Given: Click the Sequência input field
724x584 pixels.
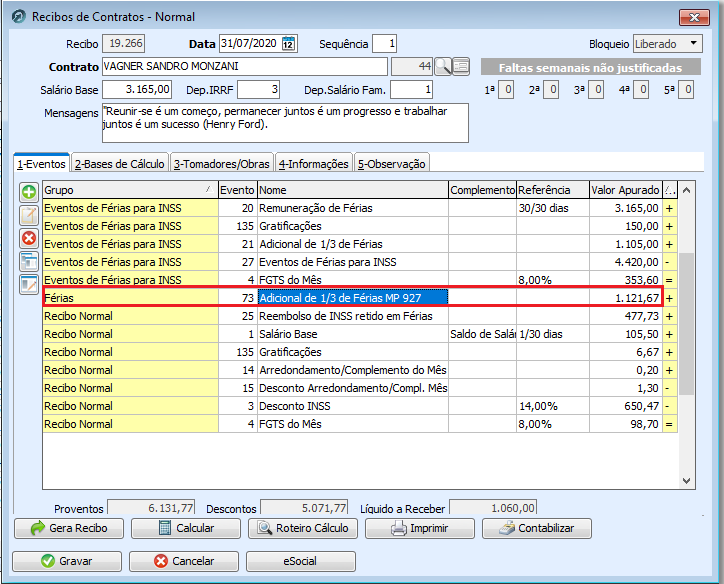Looking at the screenshot, I should (x=384, y=44).
